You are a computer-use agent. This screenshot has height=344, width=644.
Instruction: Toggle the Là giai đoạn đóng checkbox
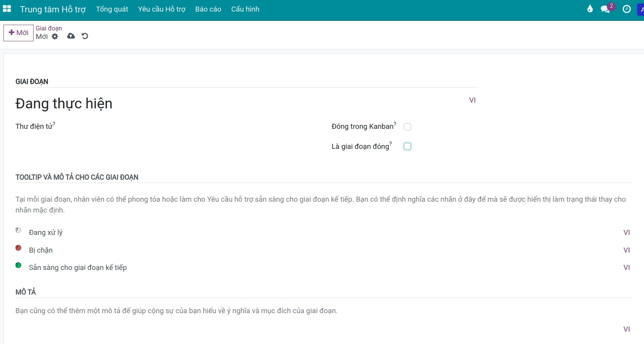tap(407, 146)
